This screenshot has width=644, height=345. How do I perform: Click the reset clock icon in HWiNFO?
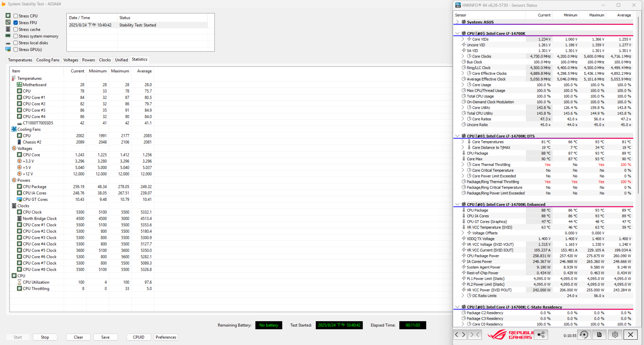click(584, 335)
